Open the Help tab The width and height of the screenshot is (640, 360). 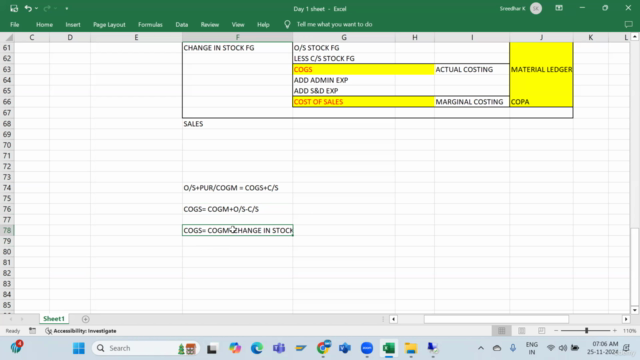coord(263,24)
